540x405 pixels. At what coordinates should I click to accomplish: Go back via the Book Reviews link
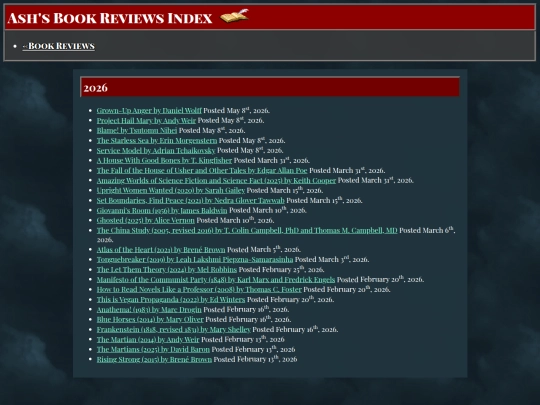click(59, 46)
